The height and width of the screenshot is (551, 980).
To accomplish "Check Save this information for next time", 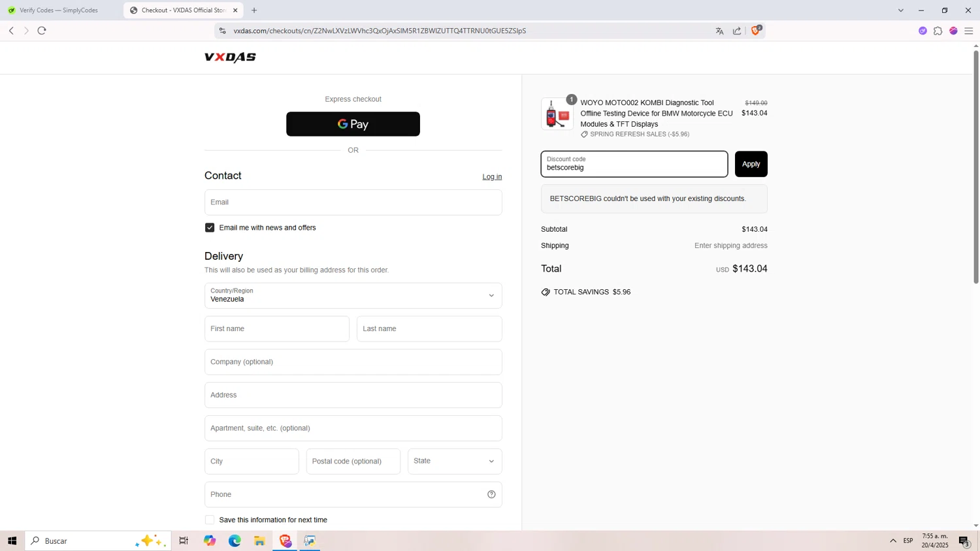I will [x=210, y=520].
